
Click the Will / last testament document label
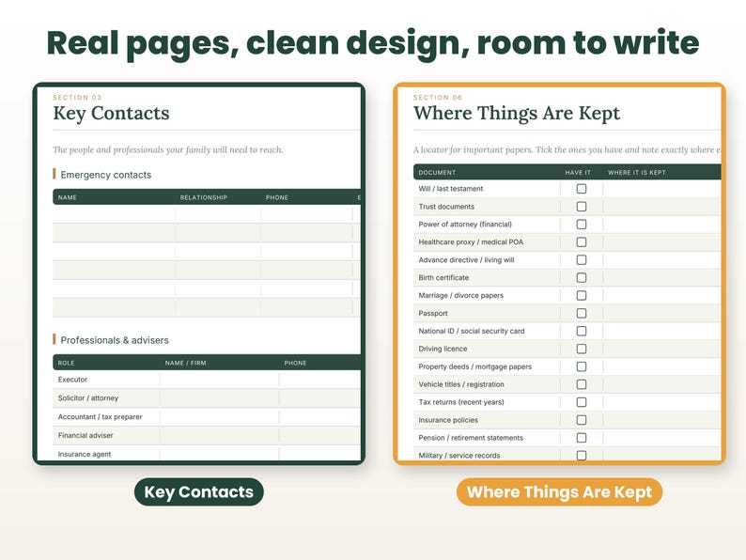[451, 189]
